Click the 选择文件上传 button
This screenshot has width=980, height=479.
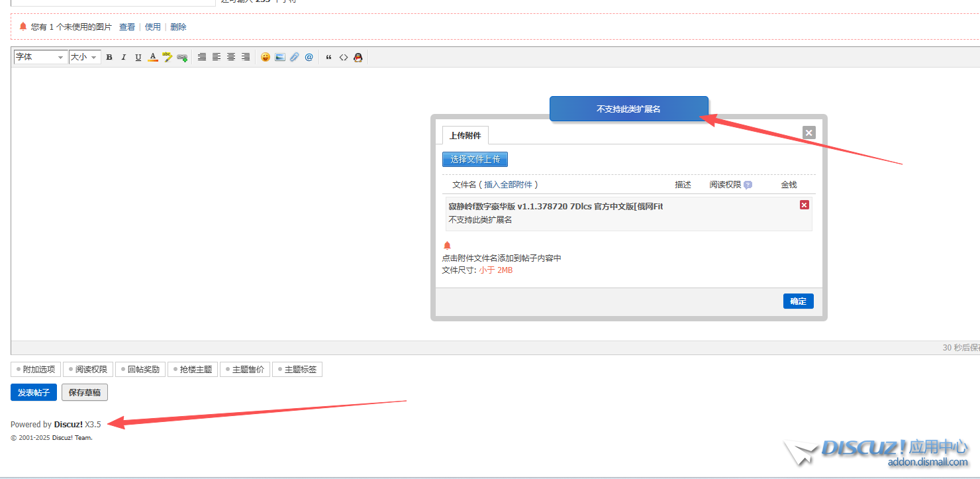tap(475, 159)
